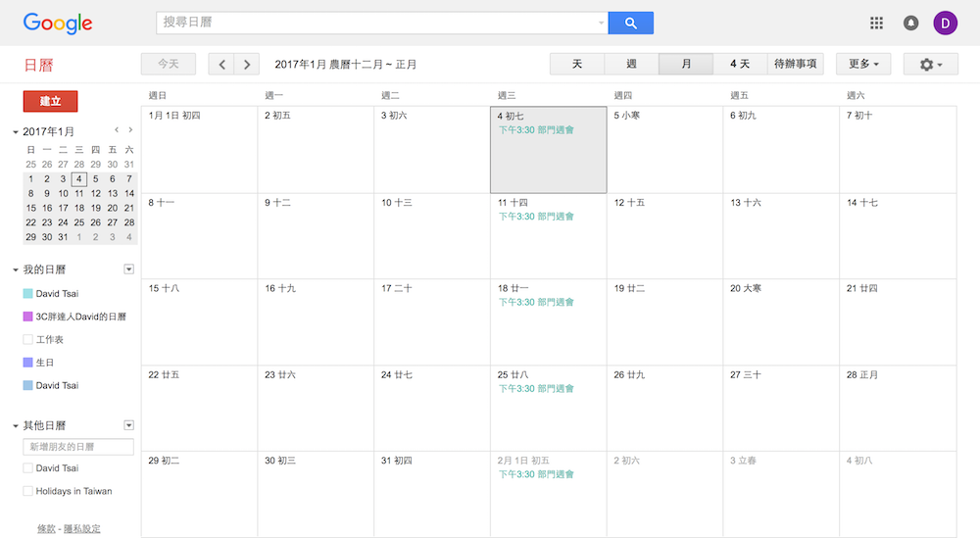
Task: Click 3C胖達人David的日曆 purple color swatch
Action: (x=28, y=317)
